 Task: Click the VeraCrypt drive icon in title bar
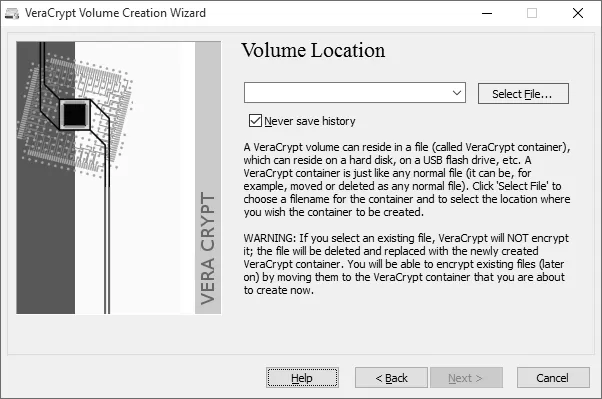click(x=12, y=13)
